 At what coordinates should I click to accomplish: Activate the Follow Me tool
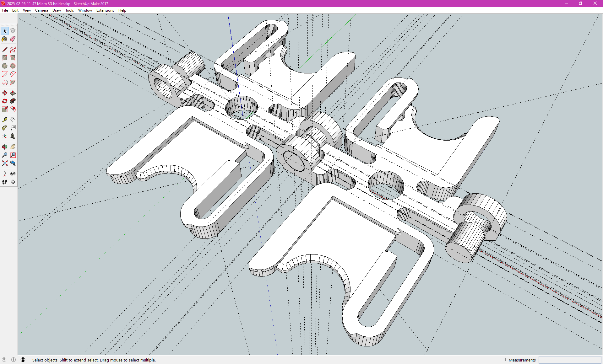point(13,101)
